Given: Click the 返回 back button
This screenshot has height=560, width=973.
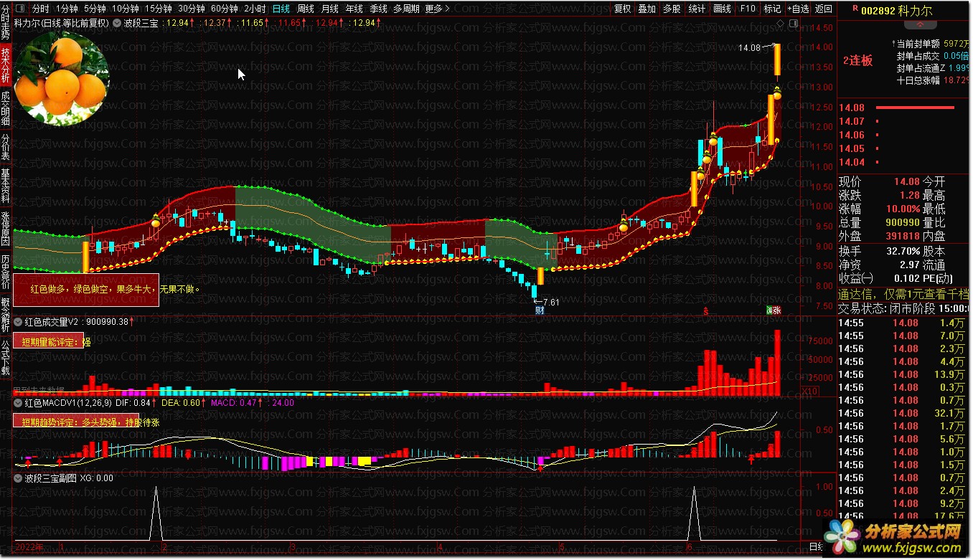Looking at the screenshot, I should 824,9.
